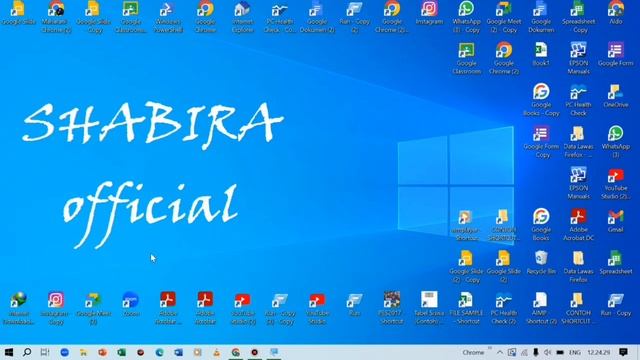Select the Google Slide (2) - Copy shortcut
Screen dimensions: 640x360
pos(467,267)
